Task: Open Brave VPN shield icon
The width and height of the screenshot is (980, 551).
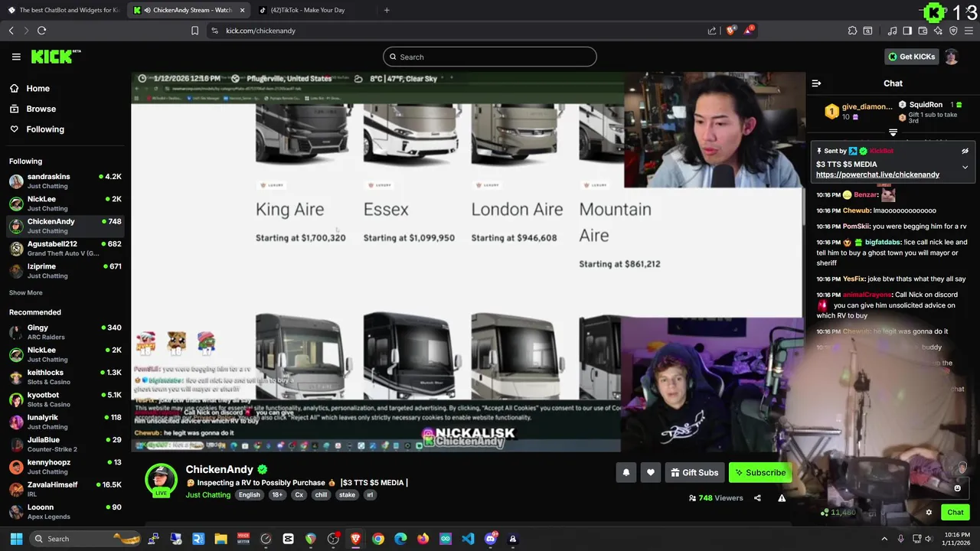Action: click(x=953, y=31)
